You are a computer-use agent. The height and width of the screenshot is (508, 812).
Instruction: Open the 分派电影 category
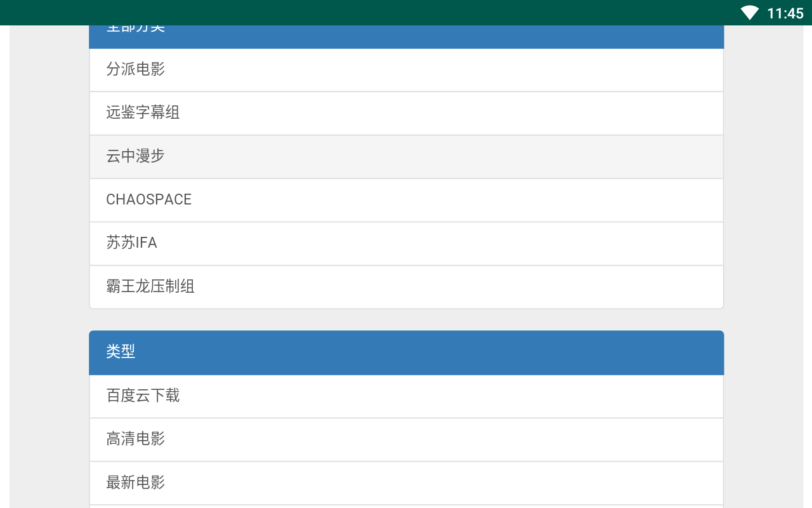pos(406,70)
